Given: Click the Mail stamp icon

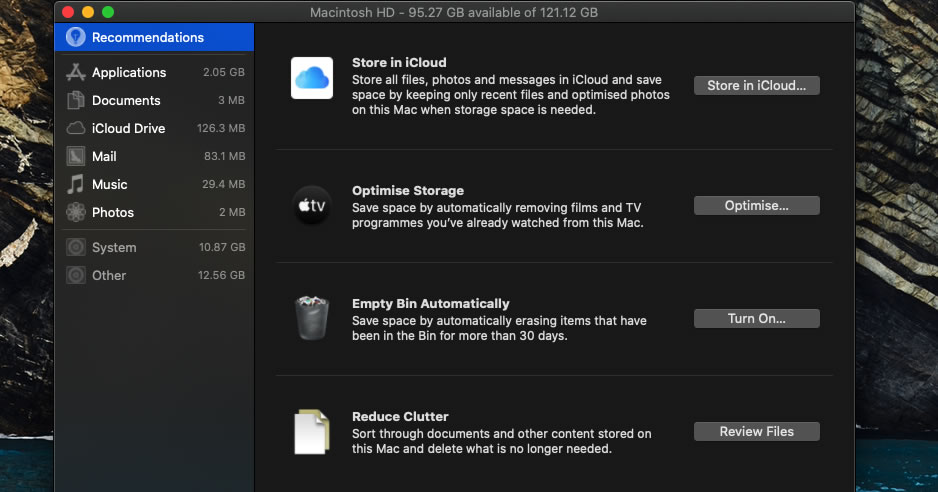Looking at the screenshot, I should 75,156.
